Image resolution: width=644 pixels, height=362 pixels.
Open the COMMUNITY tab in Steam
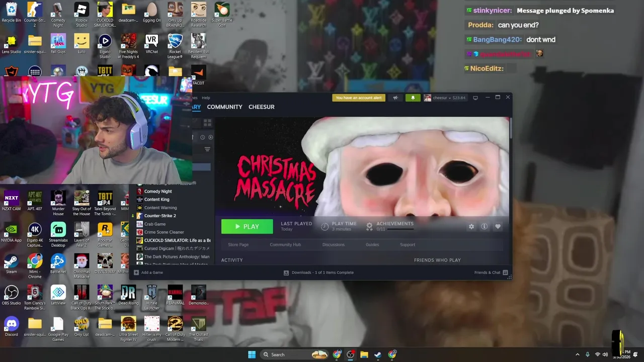pyautogui.click(x=224, y=107)
